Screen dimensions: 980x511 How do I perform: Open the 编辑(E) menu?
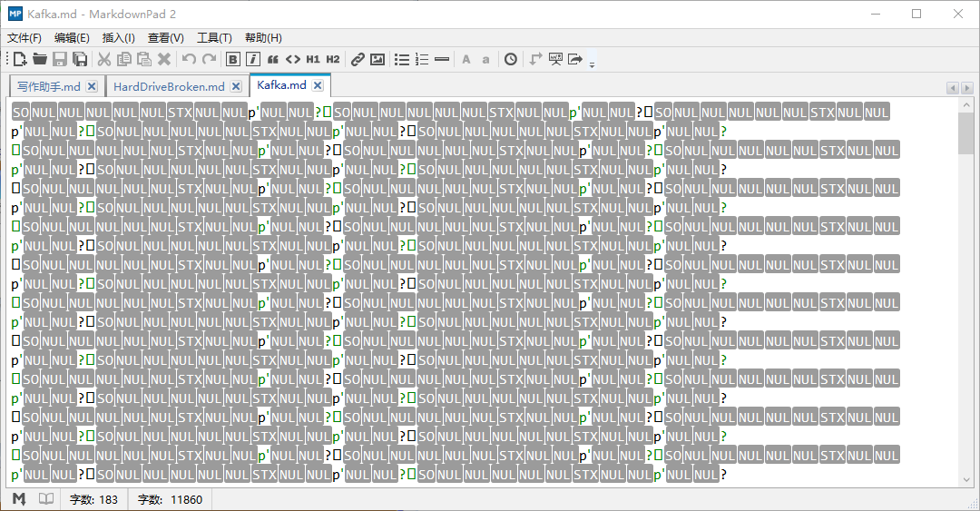pos(72,38)
